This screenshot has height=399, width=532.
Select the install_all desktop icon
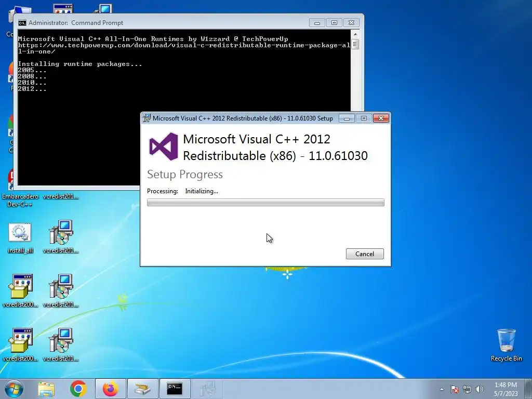click(20, 238)
